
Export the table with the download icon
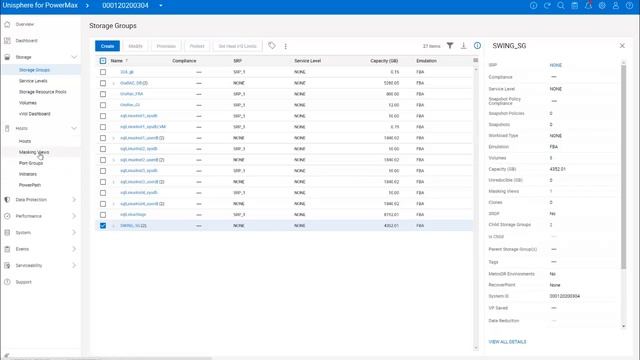click(463, 46)
